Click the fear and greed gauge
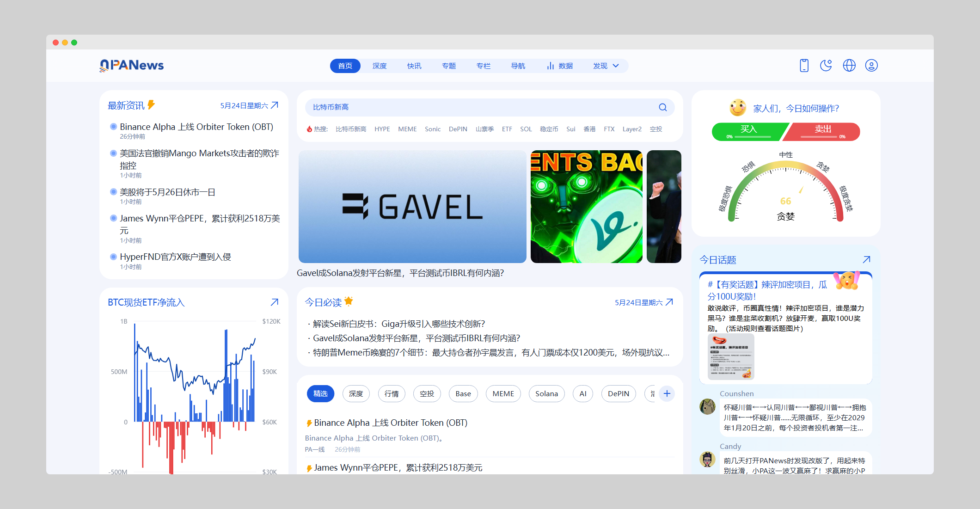Image resolution: width=980 pixels, height=509 pixels. pyautogui.click(x=785, y=194)
